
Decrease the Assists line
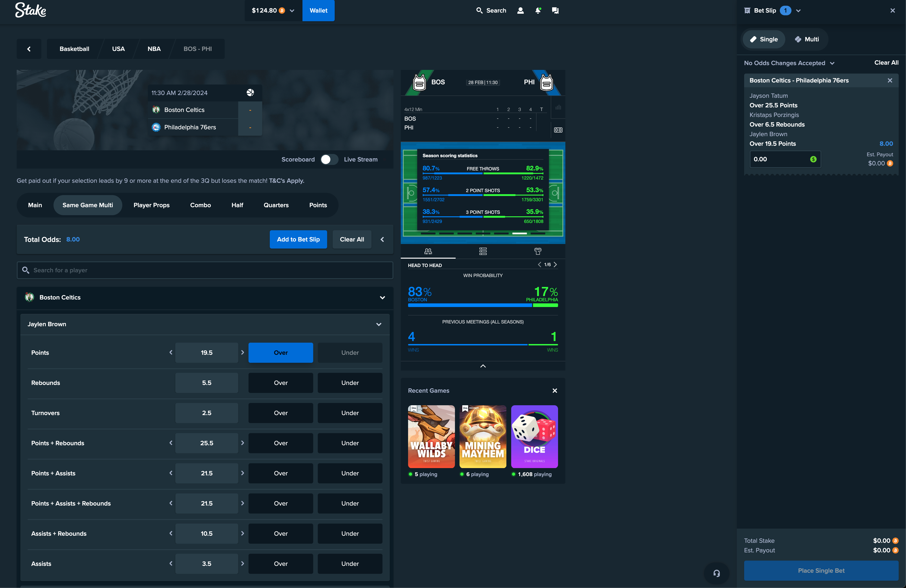point(171,564)
